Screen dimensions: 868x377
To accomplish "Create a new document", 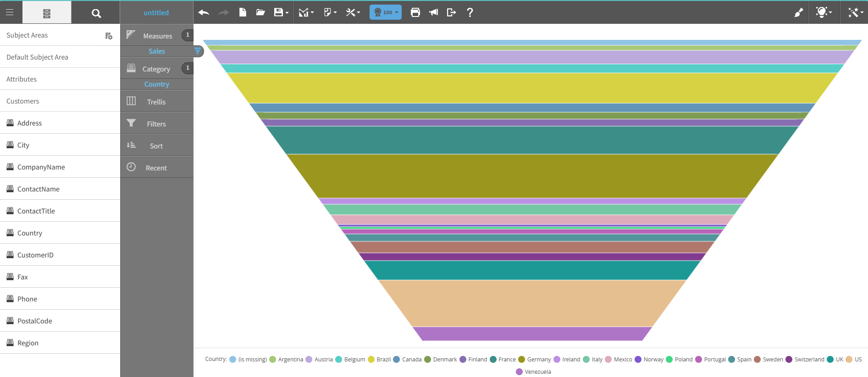I will pyautogui.click(x=243, y=12).
